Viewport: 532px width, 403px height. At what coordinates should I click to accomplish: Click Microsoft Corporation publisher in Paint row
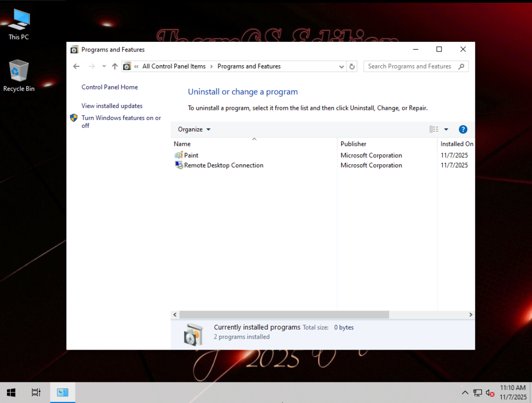point(371,155)
